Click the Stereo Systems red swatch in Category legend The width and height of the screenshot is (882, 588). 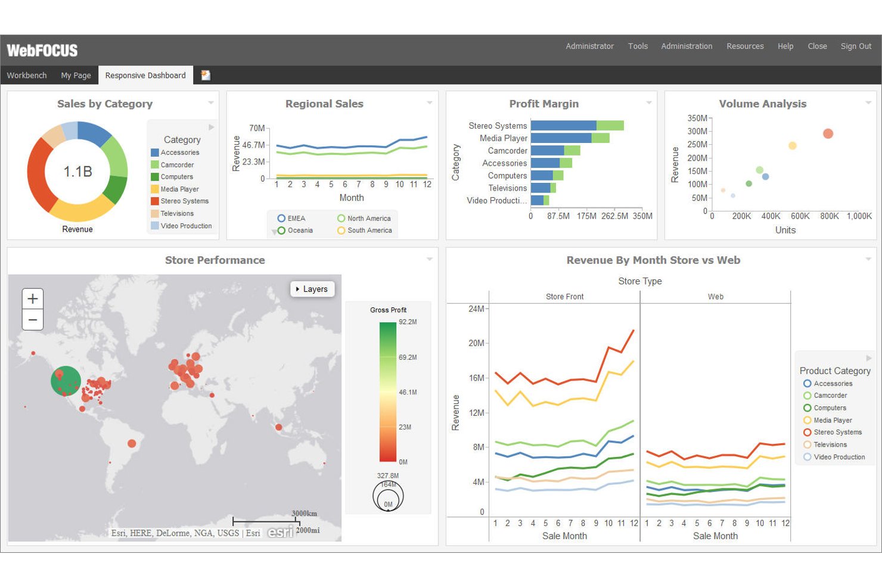(155, 201)
